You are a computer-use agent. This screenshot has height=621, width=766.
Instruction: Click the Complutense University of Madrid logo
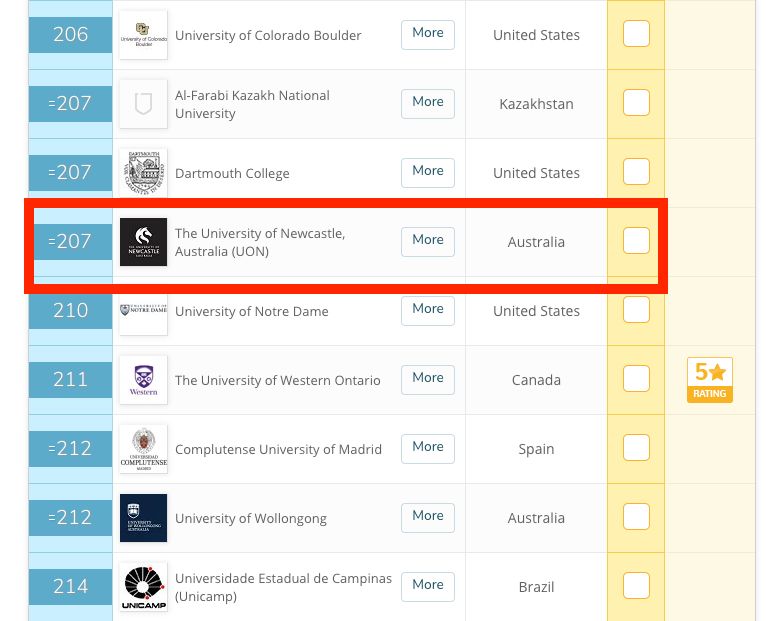coord(143,449)
